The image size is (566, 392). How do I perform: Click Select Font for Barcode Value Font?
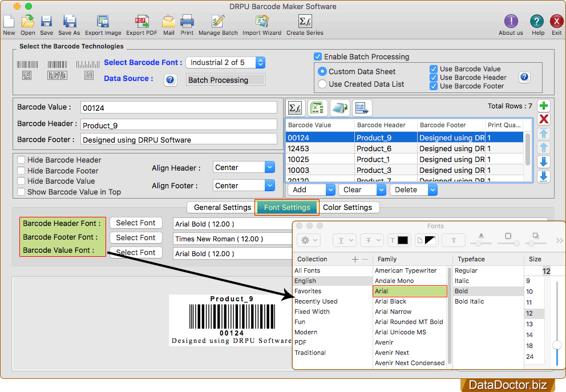(x=136, y=253)
